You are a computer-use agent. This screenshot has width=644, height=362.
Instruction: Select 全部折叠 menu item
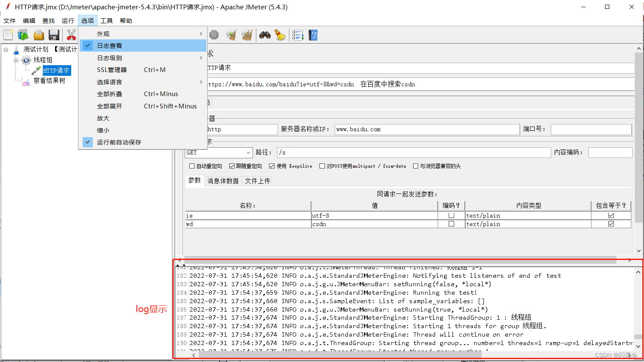[143, 94]
